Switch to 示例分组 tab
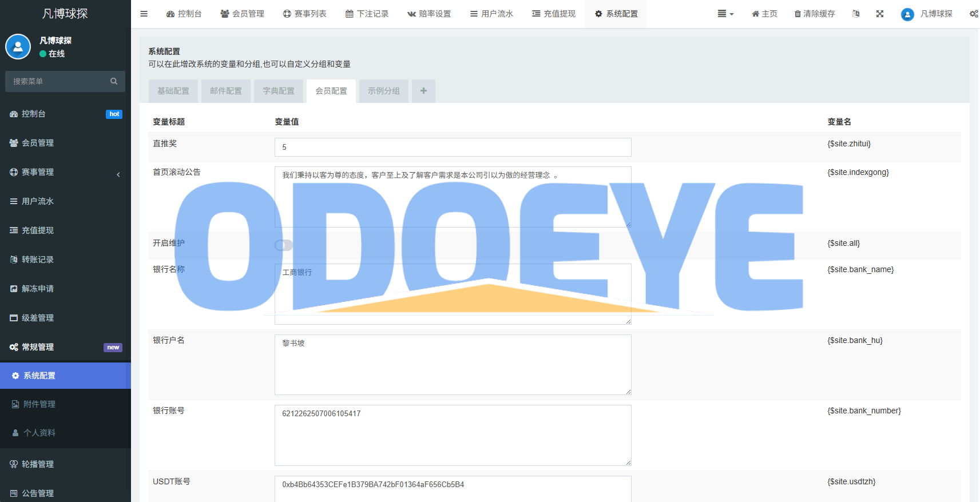980x502 pixels. click(384, 91)
